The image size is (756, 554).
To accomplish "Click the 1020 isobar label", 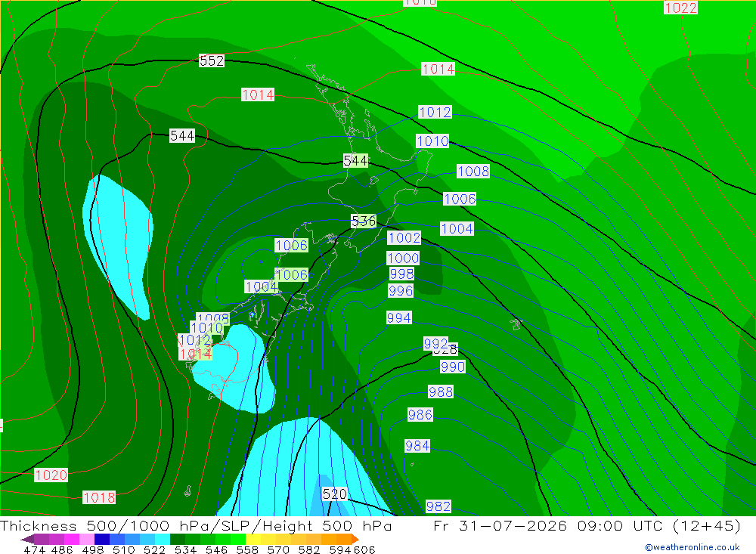I will point(51,475).
